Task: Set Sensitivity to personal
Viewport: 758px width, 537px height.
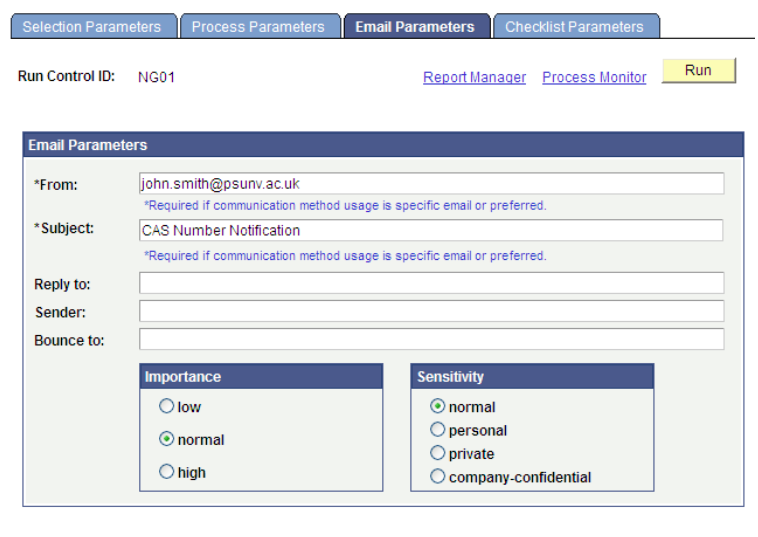Action: tap(437, 429)
